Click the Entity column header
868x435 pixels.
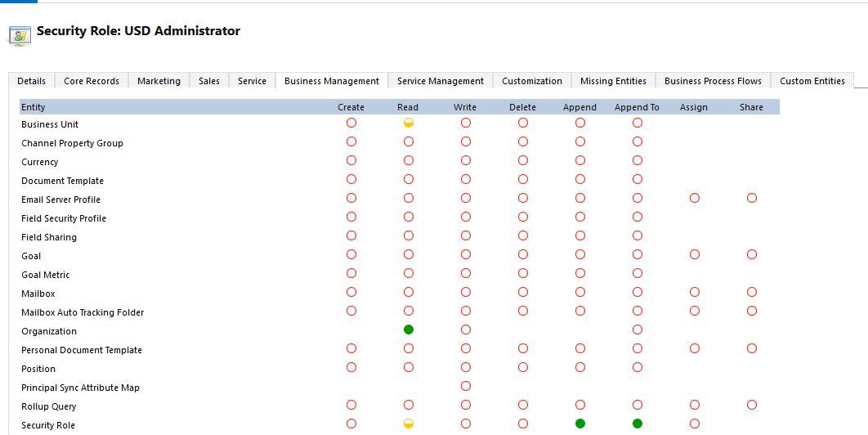34,107
